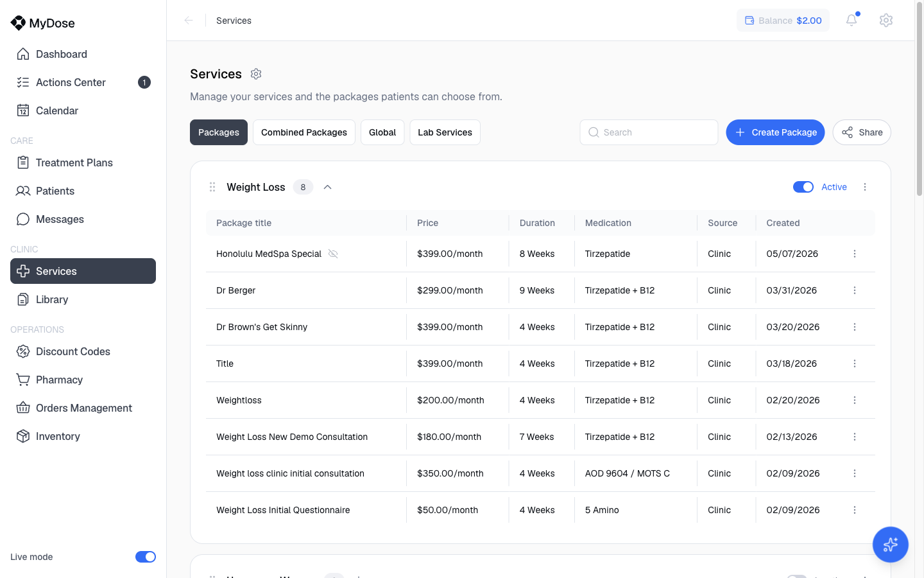The width and height of the screenshot is (924, 578).
Task: Open account settings gear in header
Action: (886, 20)
